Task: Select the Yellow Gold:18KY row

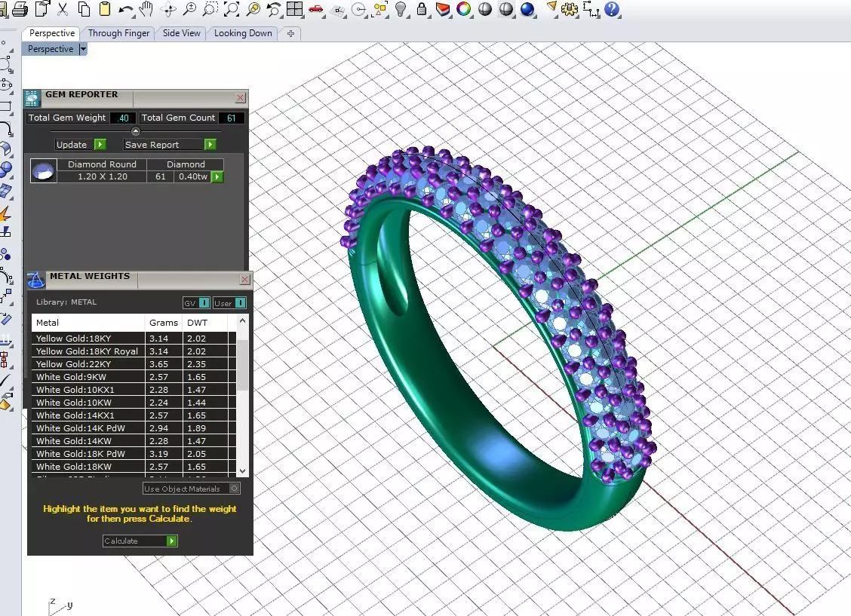Action: tap(134, 339)
